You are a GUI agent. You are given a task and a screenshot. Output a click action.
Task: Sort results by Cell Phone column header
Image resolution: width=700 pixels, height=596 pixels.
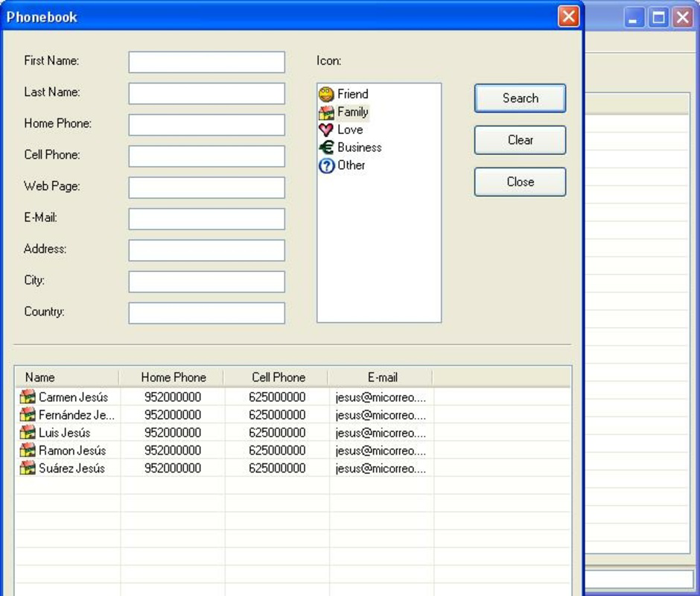[276, 377]
